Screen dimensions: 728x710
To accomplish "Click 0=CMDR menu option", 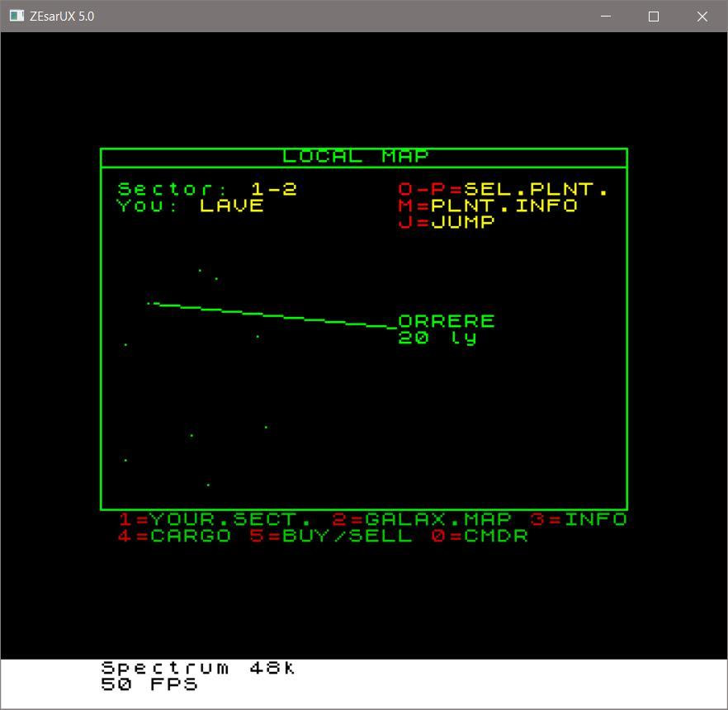I will click(480, 536).
